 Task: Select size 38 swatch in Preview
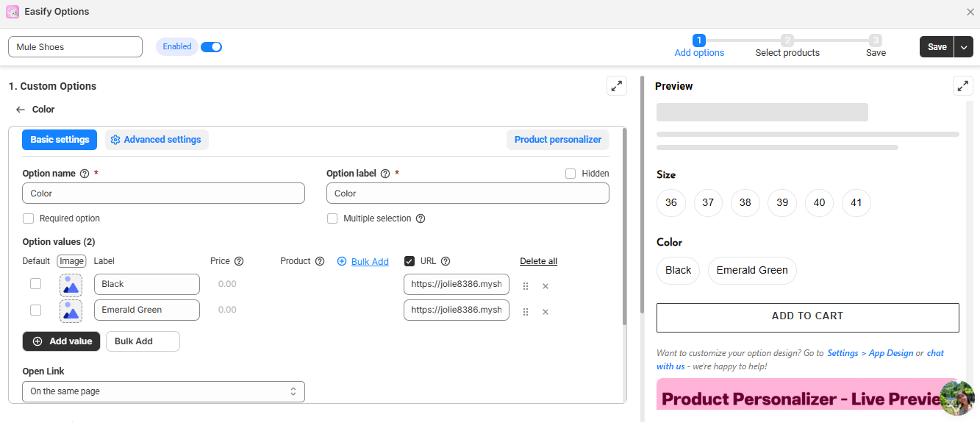[x=745, y=203]
